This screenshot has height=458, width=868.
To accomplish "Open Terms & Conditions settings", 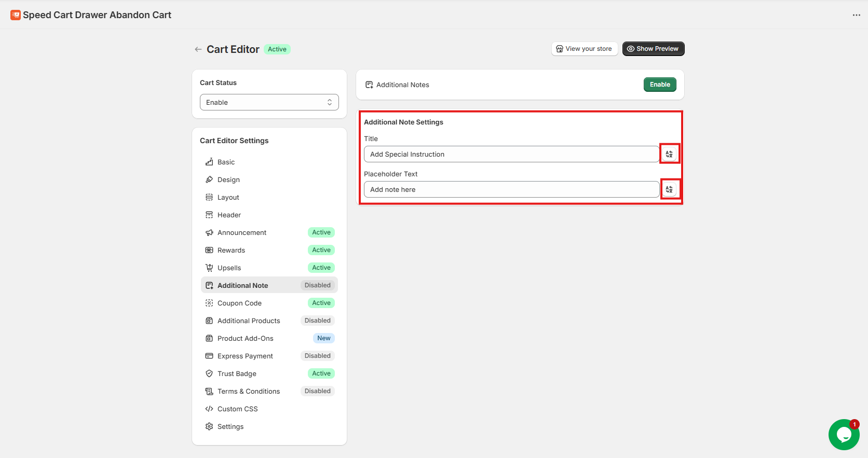I will tap(248, 391).
